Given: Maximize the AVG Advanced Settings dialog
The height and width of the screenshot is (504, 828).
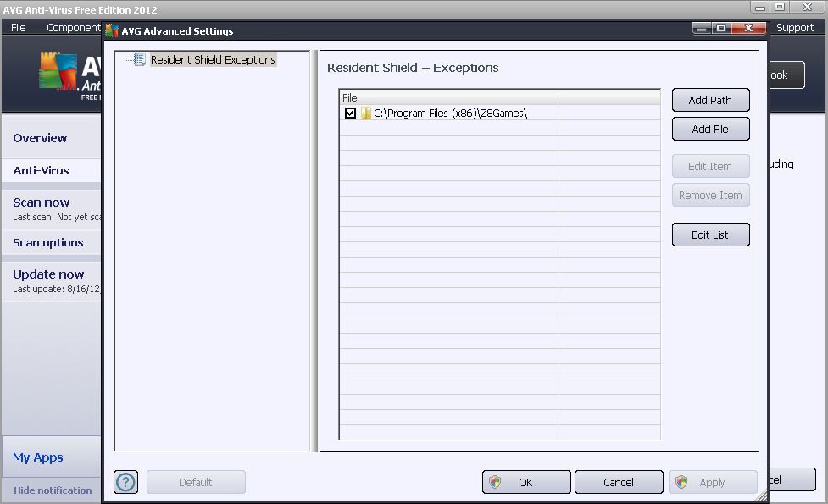Looking at the screenshot, I should (721, 28).
